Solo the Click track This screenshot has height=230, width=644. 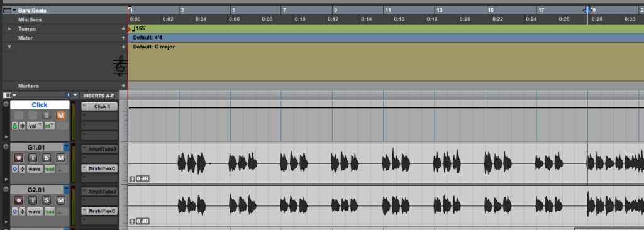point(47,116)
